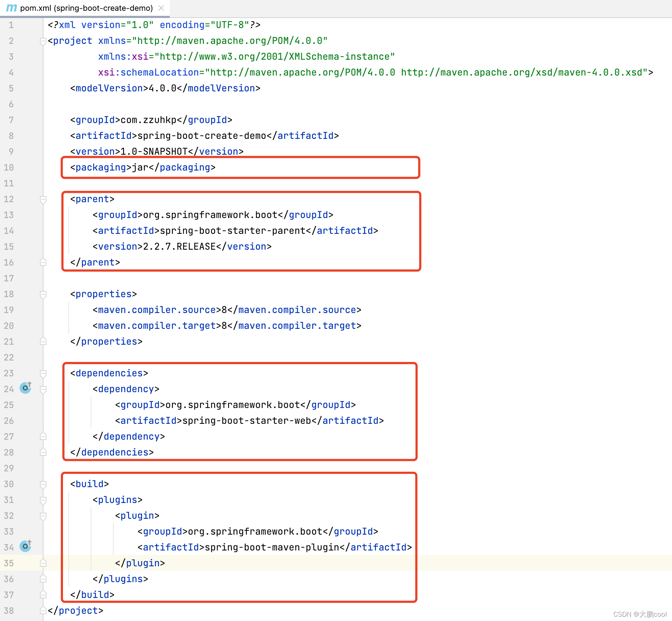Click the xsi:schemaLocation attribute name
The image size is (672, 621).
pyautogui.click(x=149, y=73)
